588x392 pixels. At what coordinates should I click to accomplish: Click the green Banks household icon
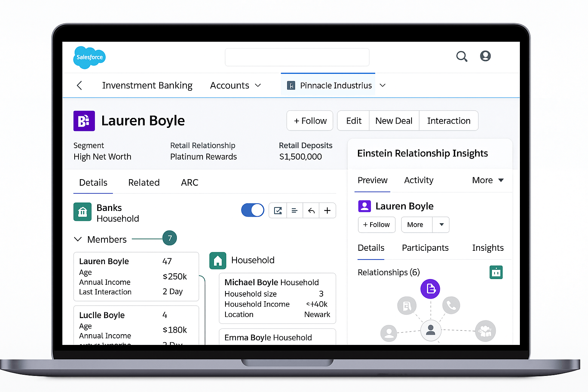pos(82,212)
